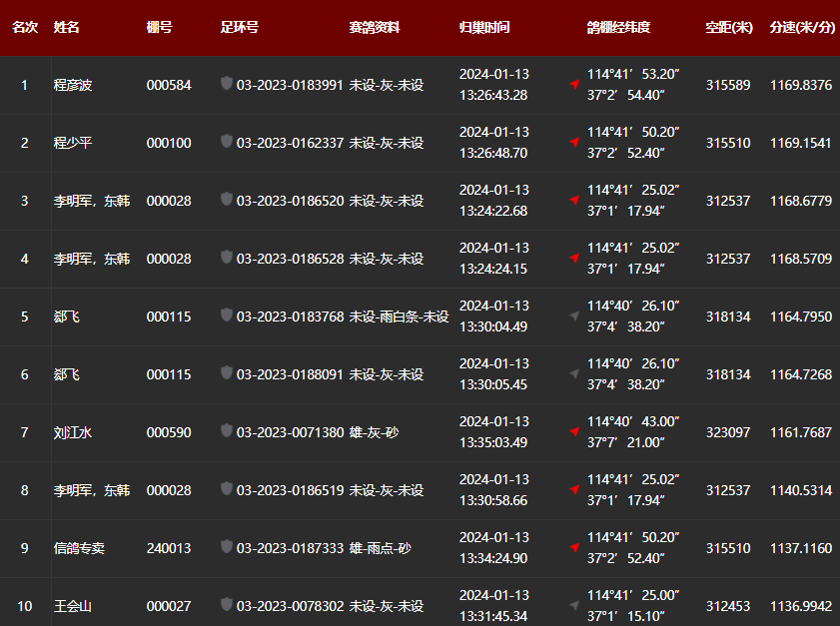Open owner name 程彦波 in rank 1
The image size is (840, 626).
click(x=73, y=85)
